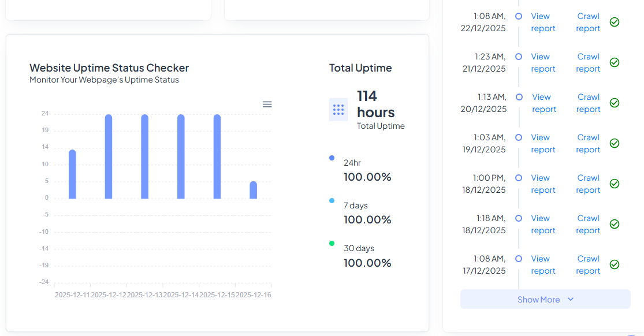Click the Show More chevron arrow

(571, 300)
